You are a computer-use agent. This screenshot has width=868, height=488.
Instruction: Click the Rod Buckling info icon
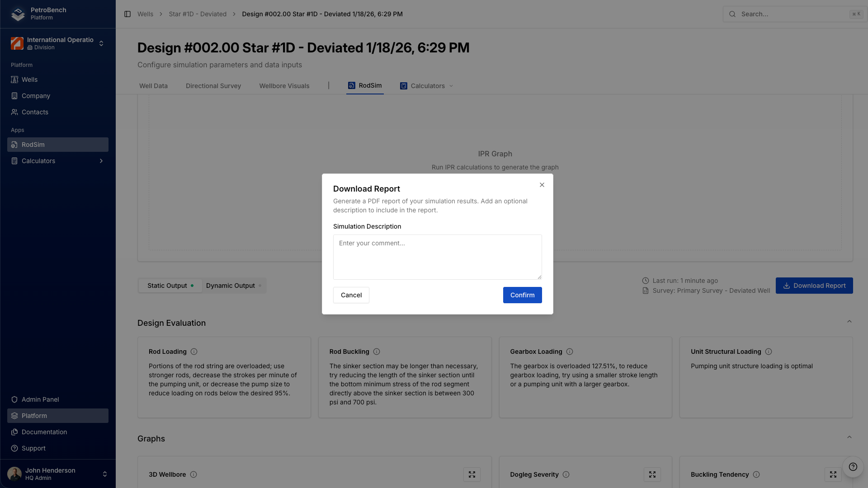pos(377,352)
